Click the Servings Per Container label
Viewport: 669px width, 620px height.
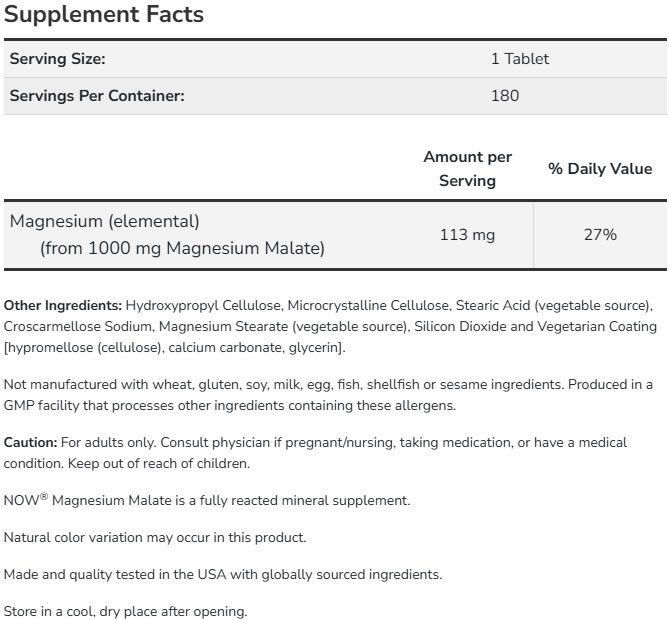97,96
